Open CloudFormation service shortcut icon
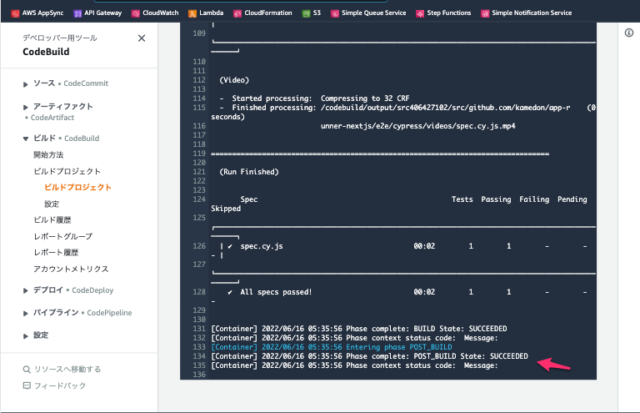 237,13
